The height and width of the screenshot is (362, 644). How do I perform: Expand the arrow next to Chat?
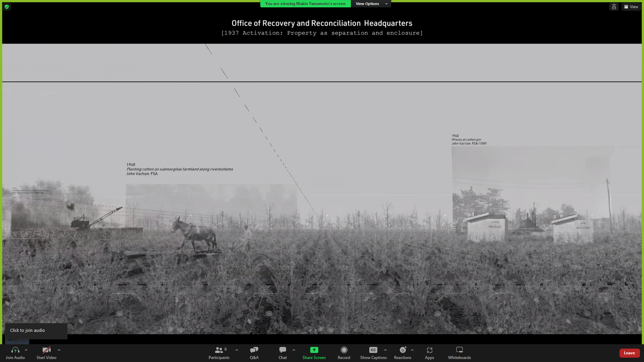(294, 350)
